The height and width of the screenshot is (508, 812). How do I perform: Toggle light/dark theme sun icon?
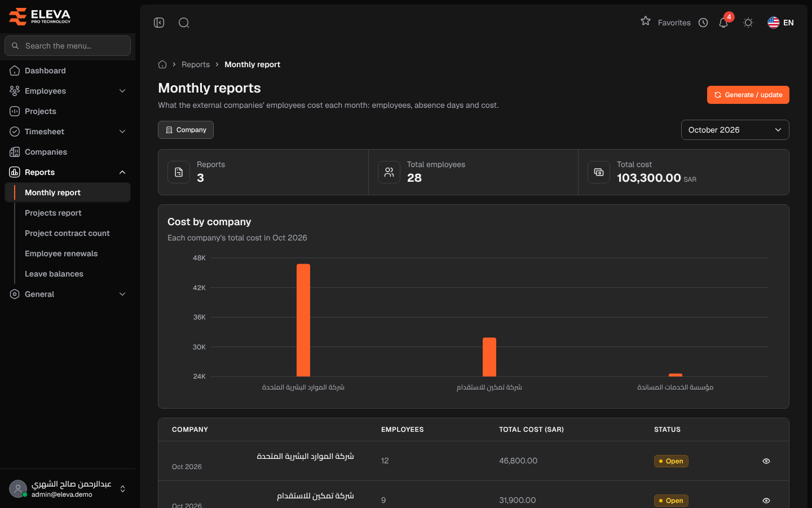coord(748,23)
